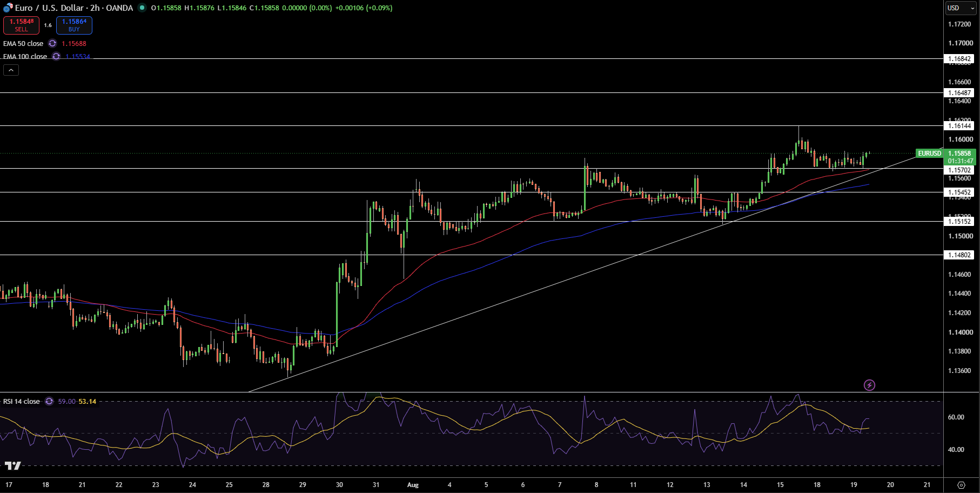Click the EMA 50 value 1.15688
The width and height of the screenshot is (980, 493).
pos(74,43)
